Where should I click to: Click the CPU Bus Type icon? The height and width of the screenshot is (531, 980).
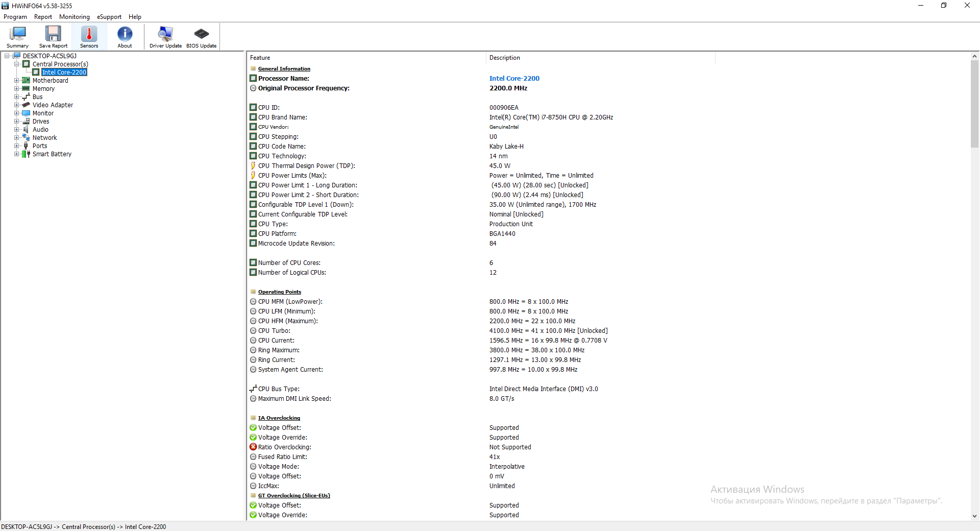click(x=253, y=389)
